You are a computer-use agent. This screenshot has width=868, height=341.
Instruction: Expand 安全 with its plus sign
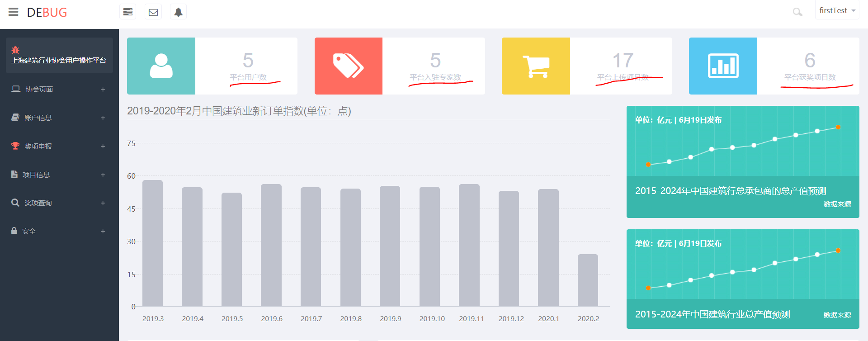(x=103, y=232)
